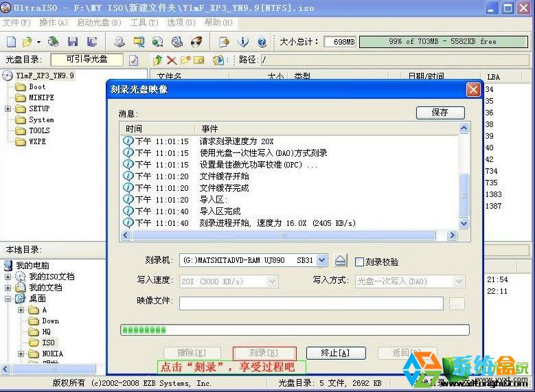Click the green up-directory arrow icon
This screenshot has height=392, width=535.
point(158,60)
